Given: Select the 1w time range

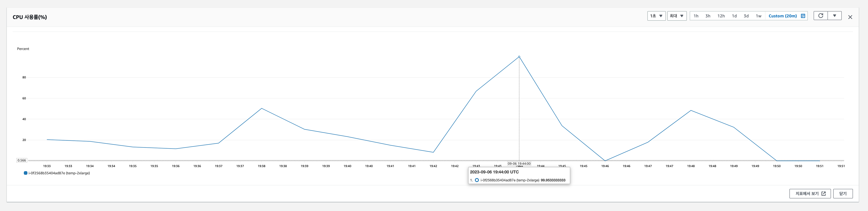Looking at the screenshot, I should [x=758, y=16].
